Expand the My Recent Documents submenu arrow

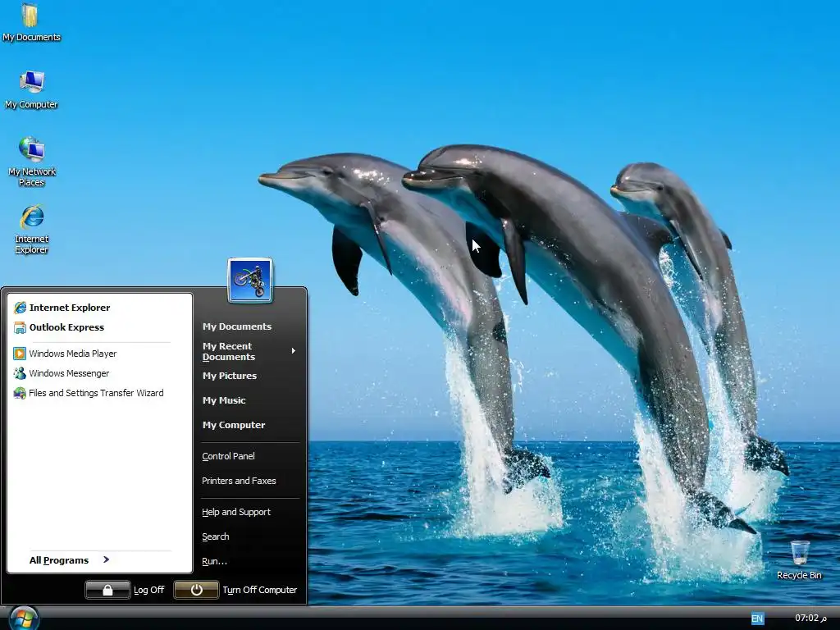point(294,351)
